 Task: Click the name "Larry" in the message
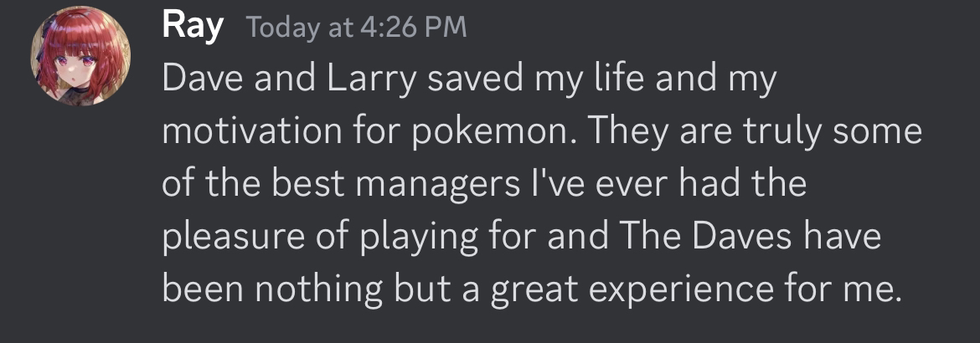372,79
